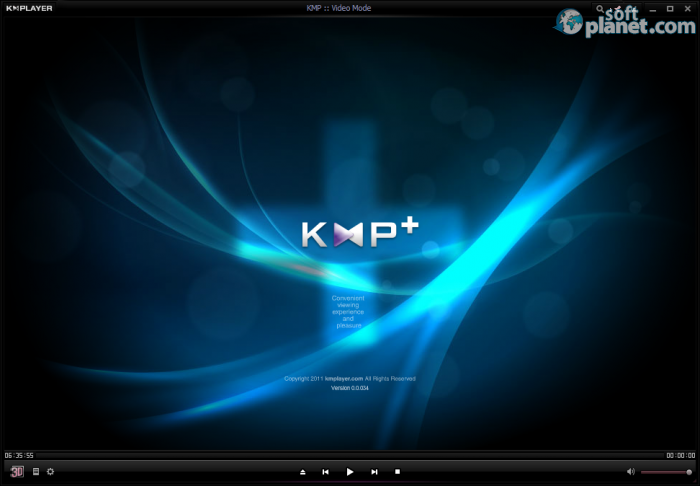The height and width of the screenshot is (486, 700).
Task: Toggle 3D mode button
Action: click(17, 472)
